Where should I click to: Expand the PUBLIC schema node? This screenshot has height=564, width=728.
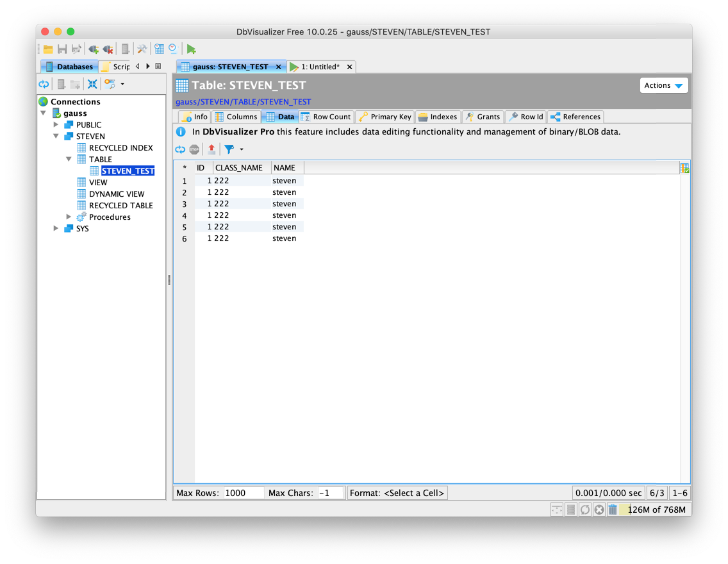click(x=56, y=125)
